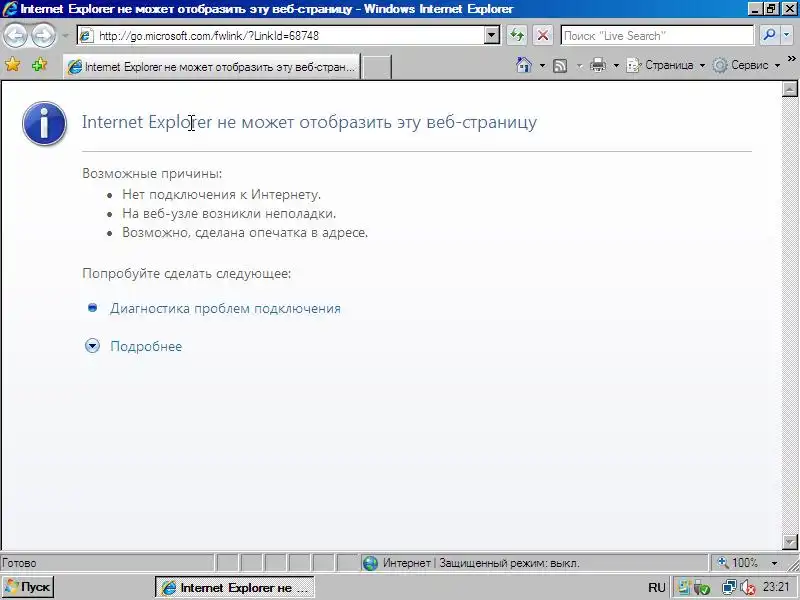
Task: Open search provider options dropdown arrow
Action: [786, 35]
